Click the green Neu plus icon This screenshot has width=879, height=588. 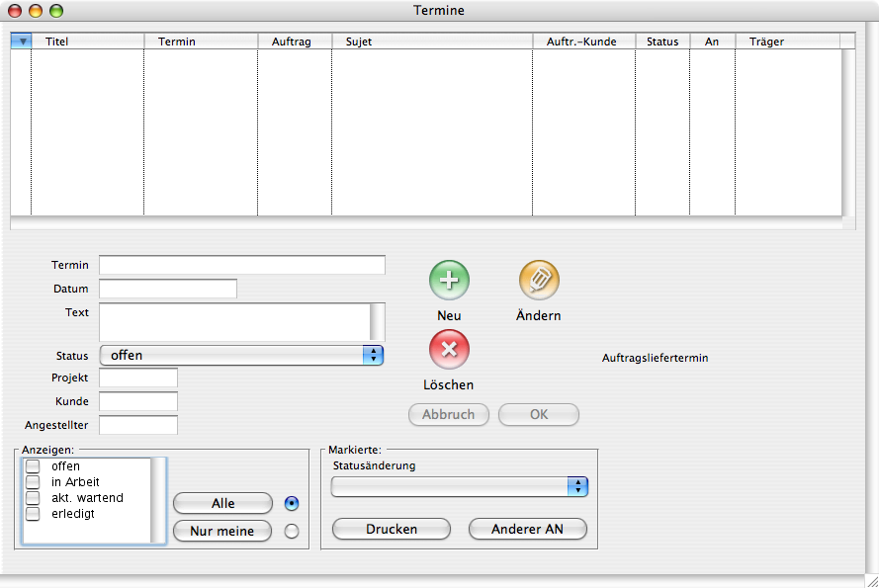click(449, 281)
